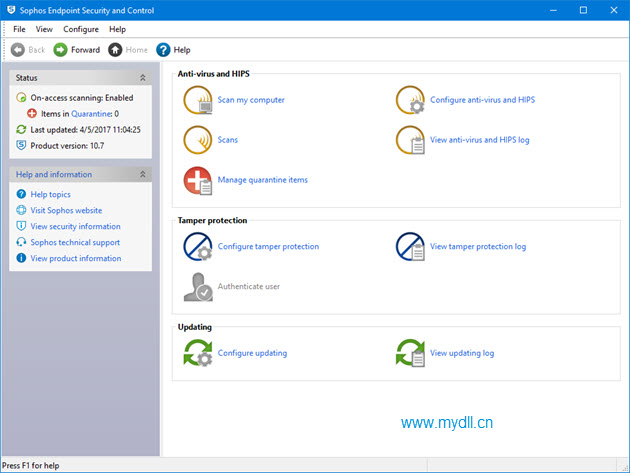Click the Scan my computer icon

coord(198,100)
